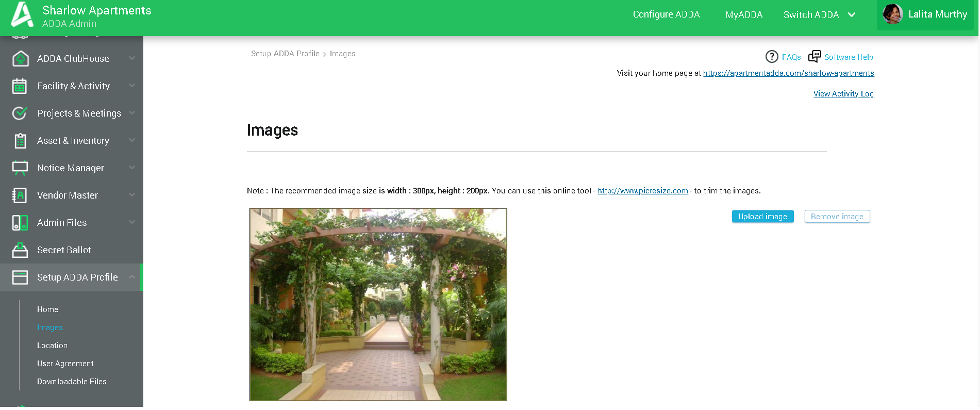The width and height of the screenshot is (980, 410).
Task: Expand the Admin Files chevron
Action: point(132,222)
